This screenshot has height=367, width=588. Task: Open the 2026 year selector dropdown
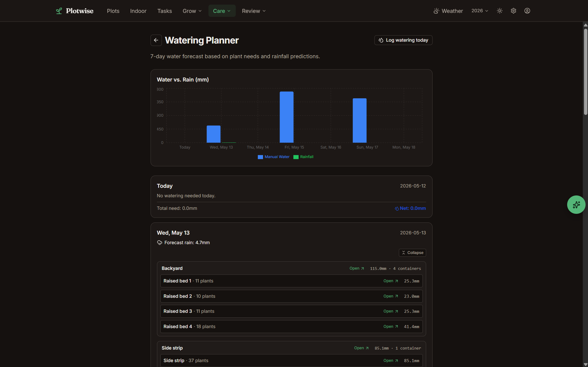479,11
